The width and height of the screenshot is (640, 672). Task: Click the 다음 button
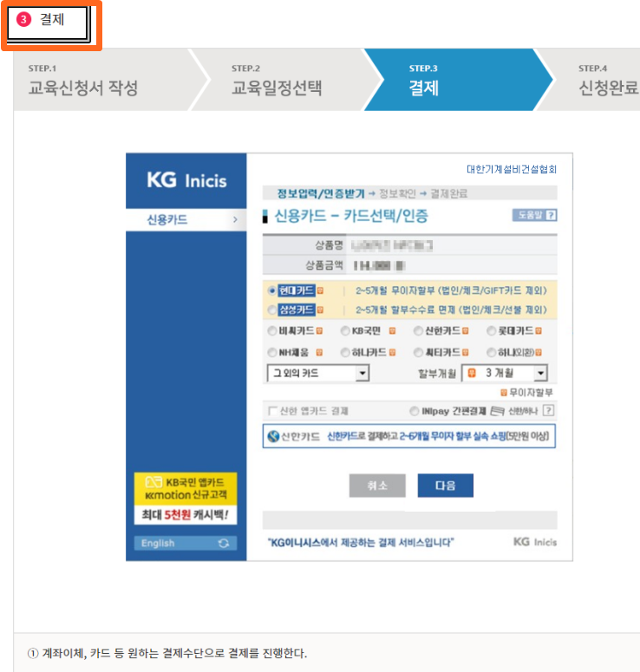coord(446,486)
